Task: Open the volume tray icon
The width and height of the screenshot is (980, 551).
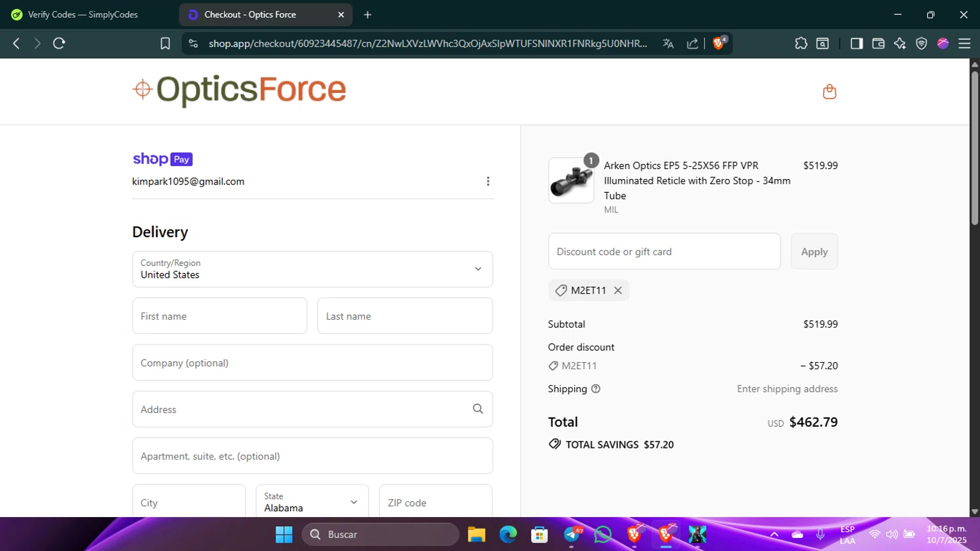Action: point(892,535)
